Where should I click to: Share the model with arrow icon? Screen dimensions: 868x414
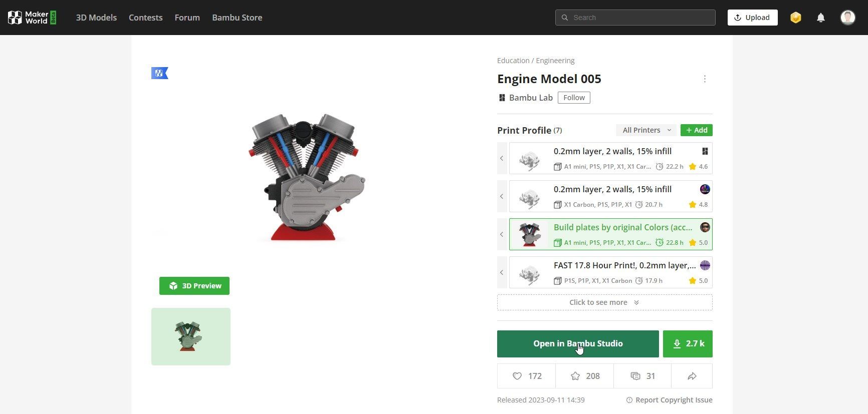click(x=692, y=376)
